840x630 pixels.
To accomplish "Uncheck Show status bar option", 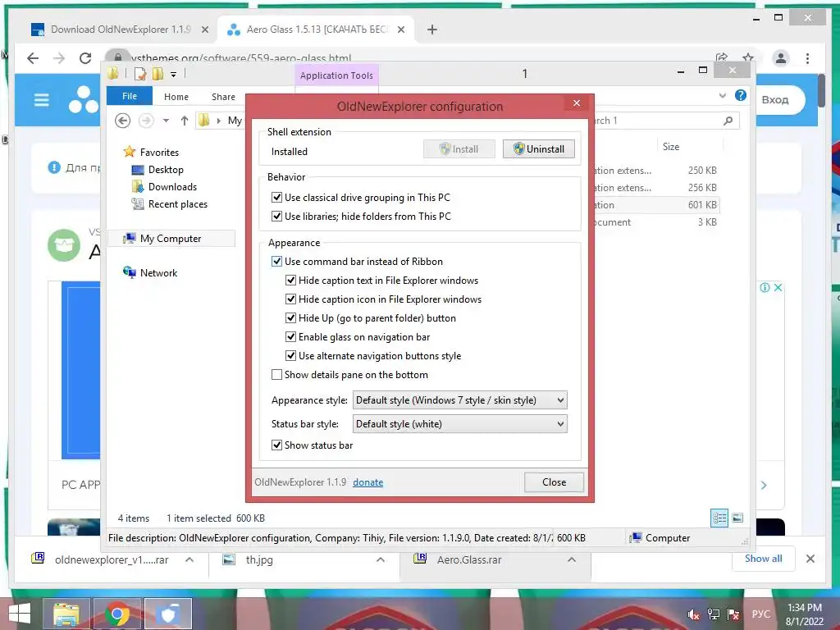I will [x=276, y=445].
